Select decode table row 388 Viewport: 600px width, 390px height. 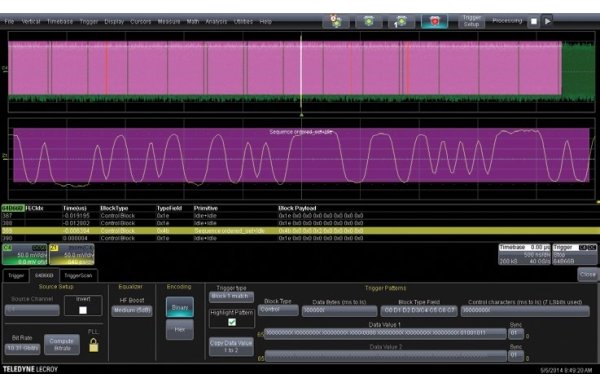(300, 223)
